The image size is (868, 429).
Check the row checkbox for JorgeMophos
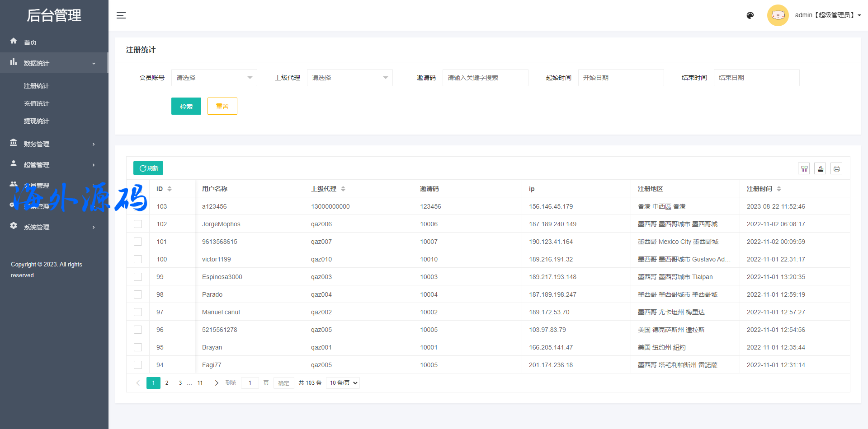(x=138, y=224)
